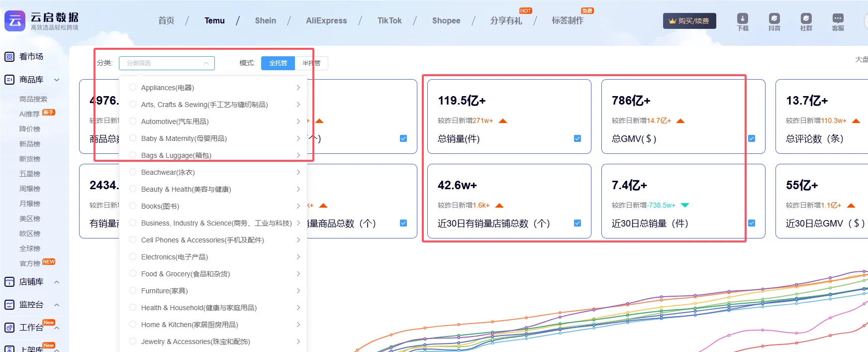The image size is (868, 352).
Task: Open AI推荐 in sidebar
Action: 29,114
